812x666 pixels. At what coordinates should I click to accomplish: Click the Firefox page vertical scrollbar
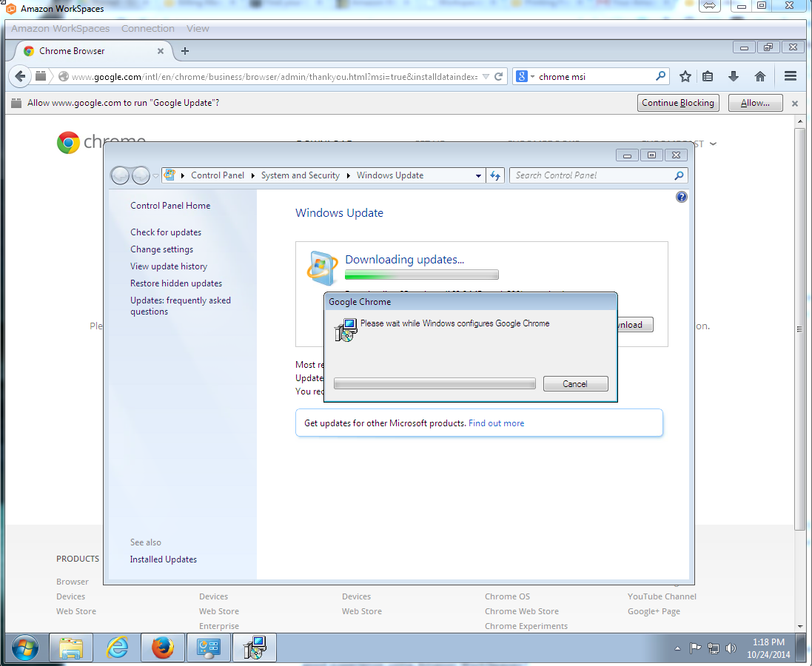tap(800, 329)
